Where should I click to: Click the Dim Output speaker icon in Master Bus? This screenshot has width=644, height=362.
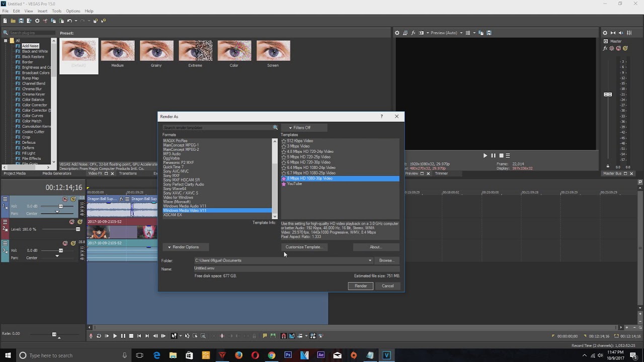[x=621, y=33]
